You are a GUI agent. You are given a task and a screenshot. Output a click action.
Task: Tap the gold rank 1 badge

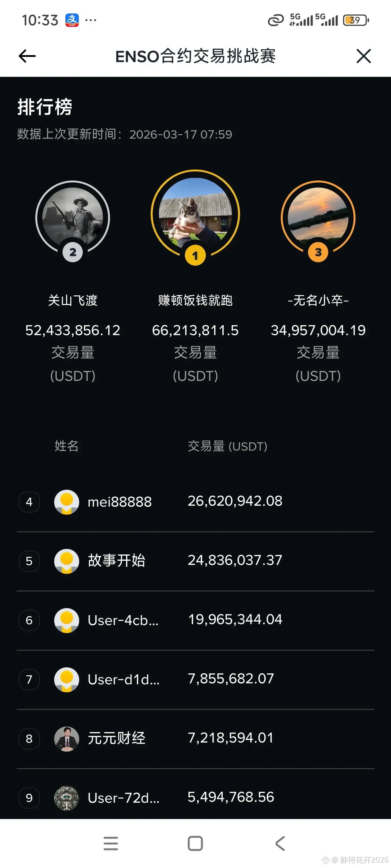pyautogui.click(x=195, y=255)
